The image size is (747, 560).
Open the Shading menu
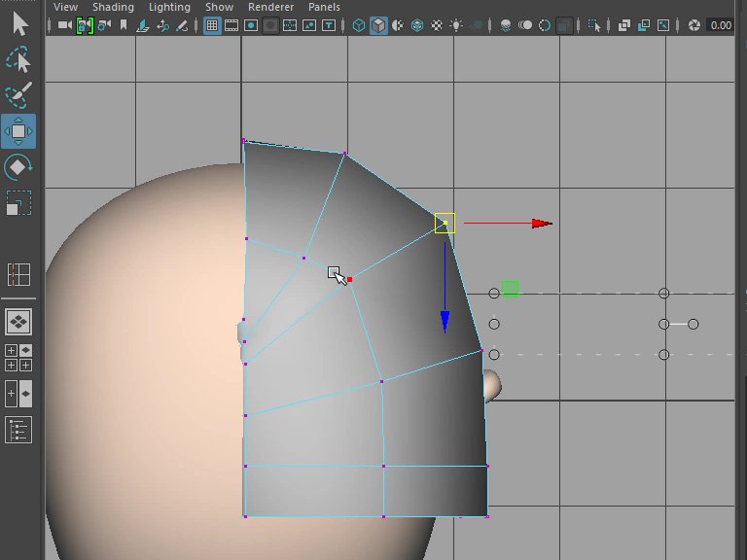113,7
